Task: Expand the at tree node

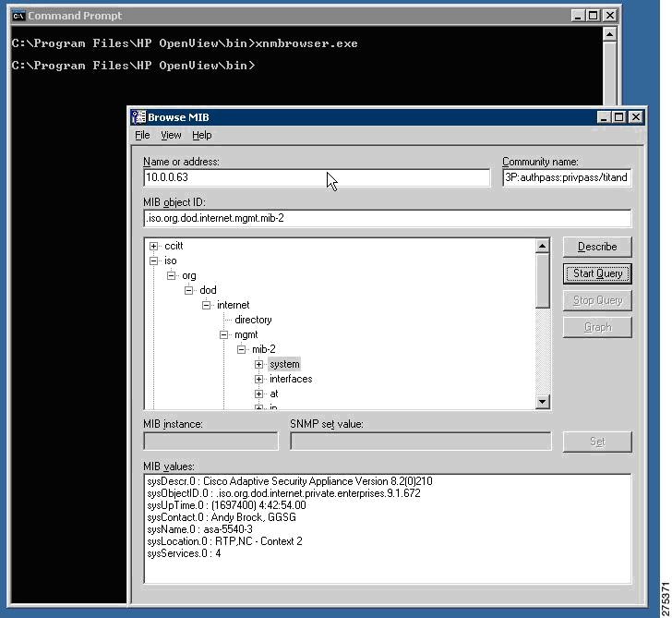Action: (x=258, y=394)
